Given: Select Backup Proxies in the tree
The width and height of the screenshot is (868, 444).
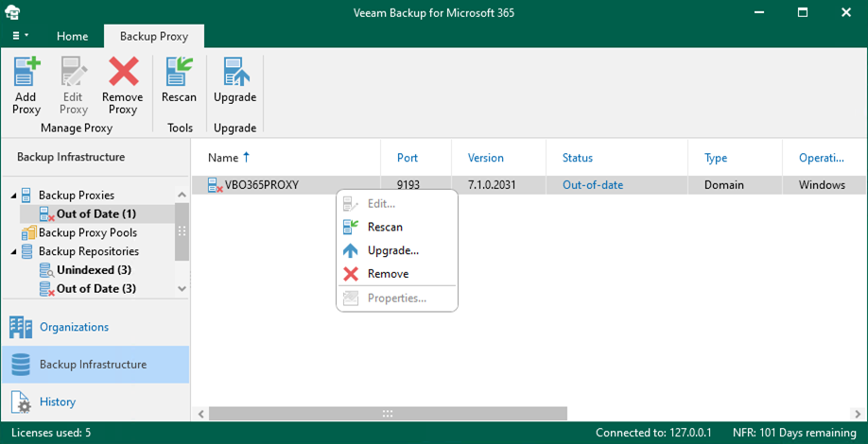Looking at the screenshot, I should (77, 196).
